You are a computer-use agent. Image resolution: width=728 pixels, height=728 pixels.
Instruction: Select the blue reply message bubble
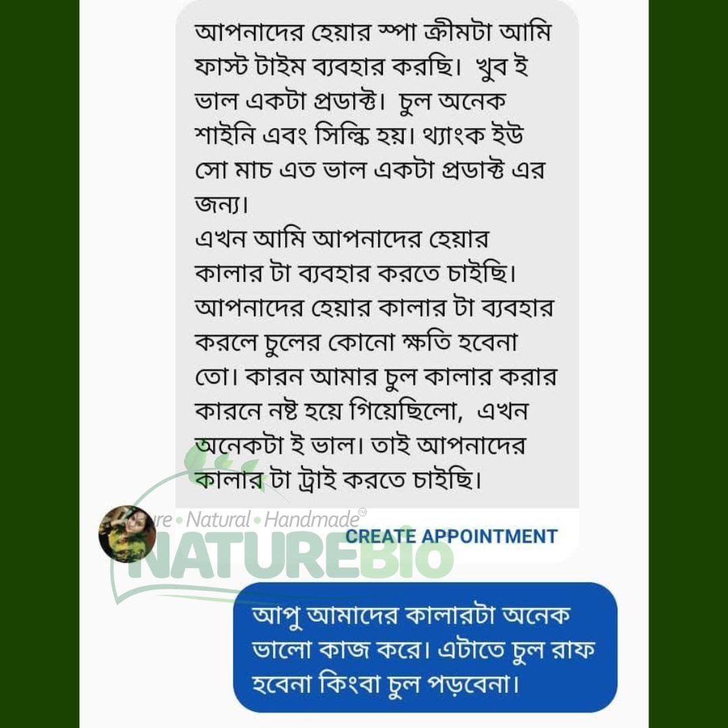(425, 647)
